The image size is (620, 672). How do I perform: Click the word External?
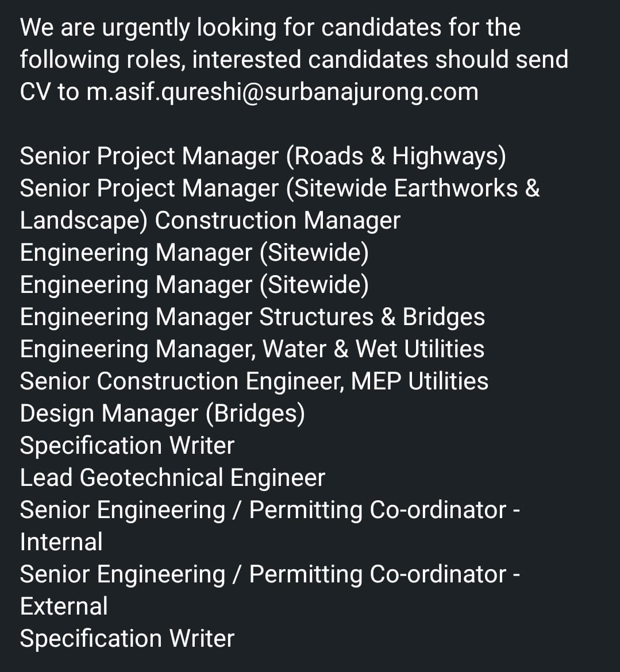point(64,607)
